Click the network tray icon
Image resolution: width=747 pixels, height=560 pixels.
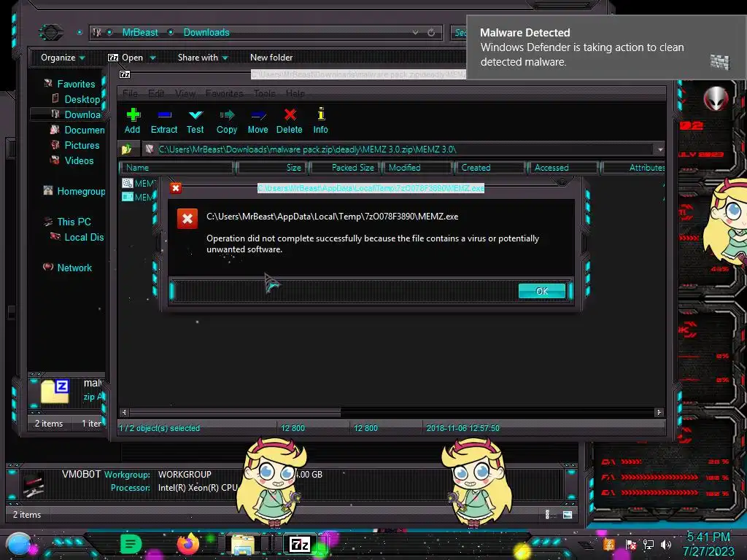[x=649, y=545]
